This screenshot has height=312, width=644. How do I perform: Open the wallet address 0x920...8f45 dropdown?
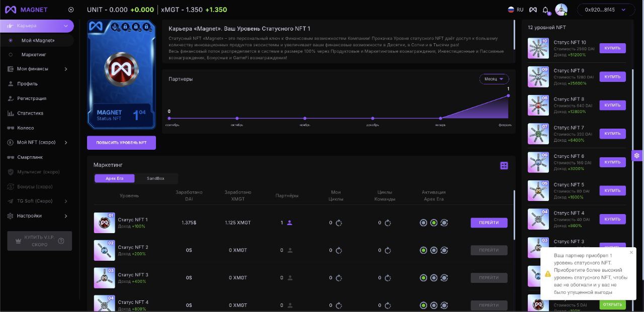[x=606, y=10]
